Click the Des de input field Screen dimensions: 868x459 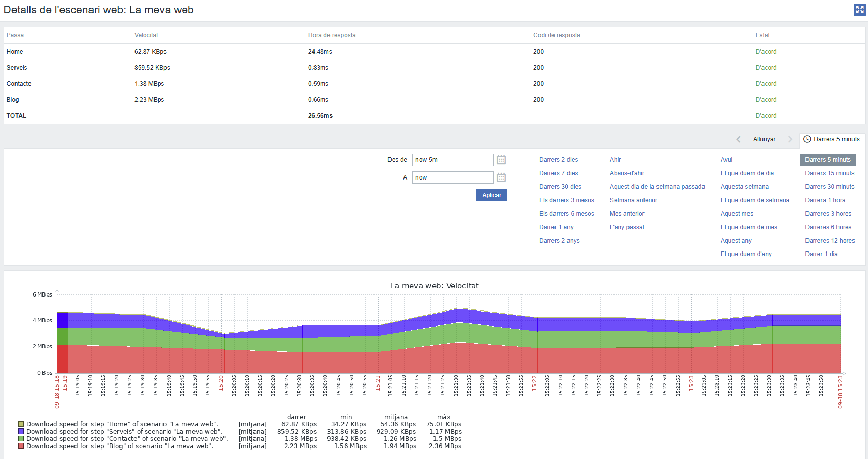453,160
